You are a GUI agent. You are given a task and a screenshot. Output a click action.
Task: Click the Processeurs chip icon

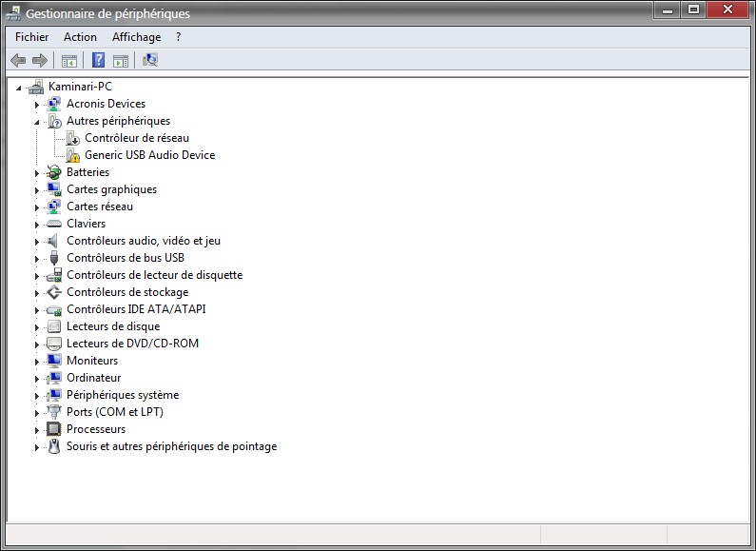coord(54,429)
